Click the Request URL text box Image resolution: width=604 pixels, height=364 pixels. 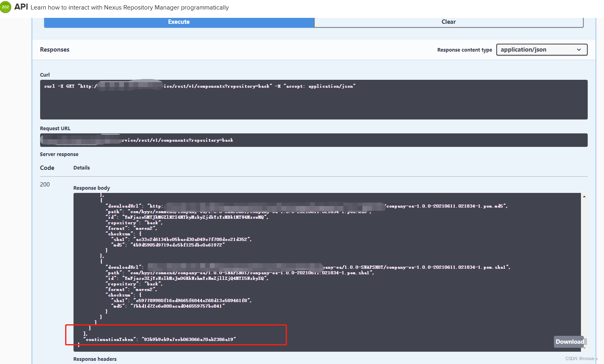tap(314, 140)
